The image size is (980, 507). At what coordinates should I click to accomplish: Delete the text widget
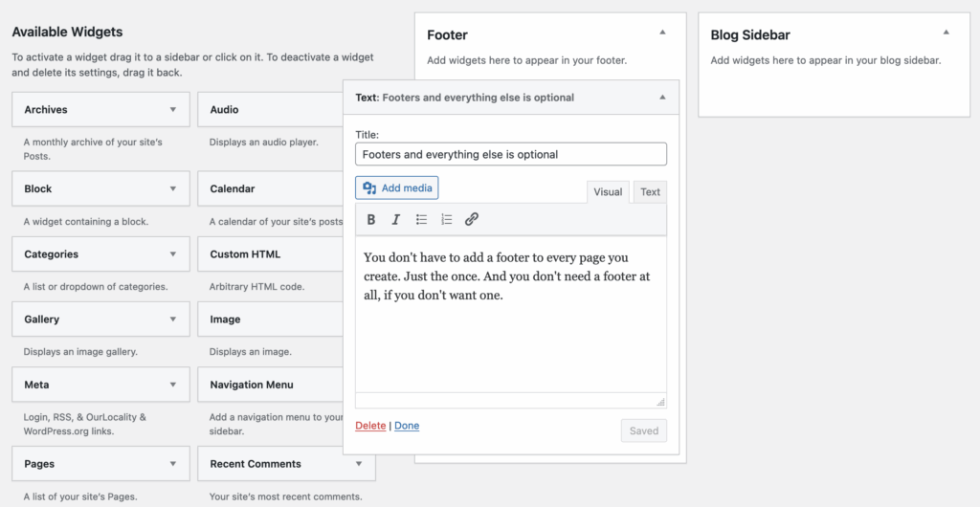coord(370,426)
